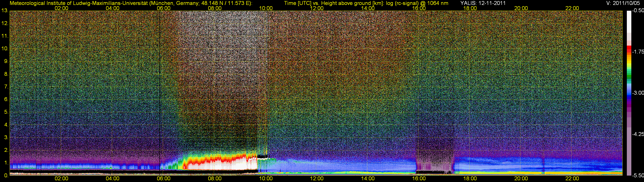
Task: Click the 9 km height axis label
Action: (6, 61)
